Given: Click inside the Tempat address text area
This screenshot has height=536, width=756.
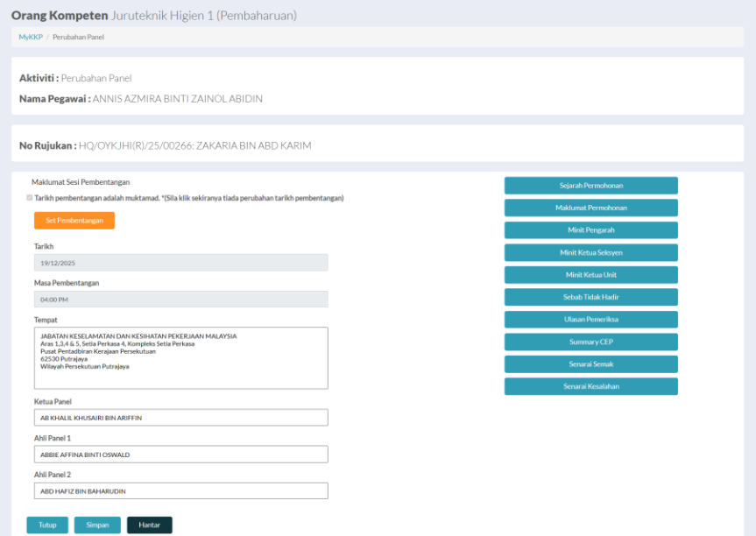Looking at the screenshot, I should click(180, 358).
